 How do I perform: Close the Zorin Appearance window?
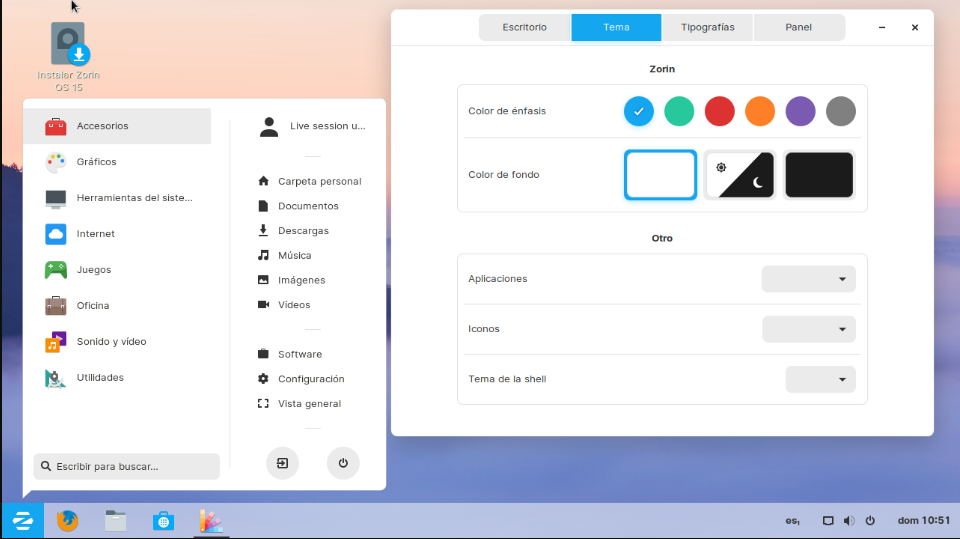coord(915,28)
